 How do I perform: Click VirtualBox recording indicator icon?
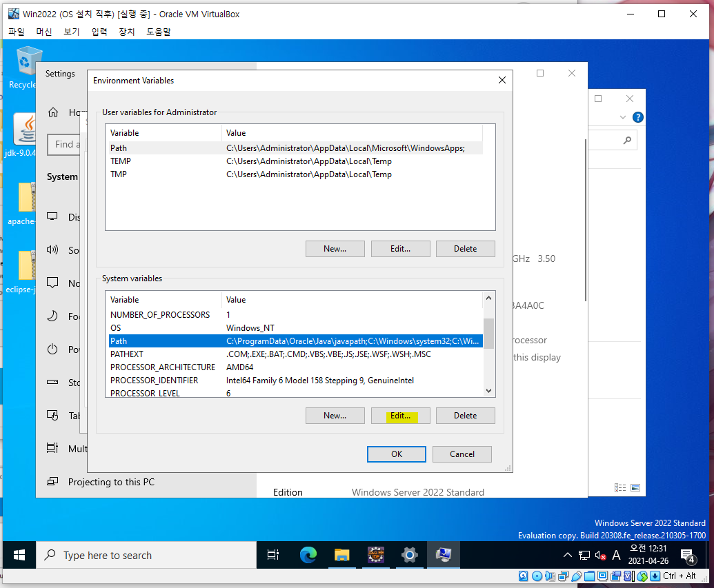615,576
